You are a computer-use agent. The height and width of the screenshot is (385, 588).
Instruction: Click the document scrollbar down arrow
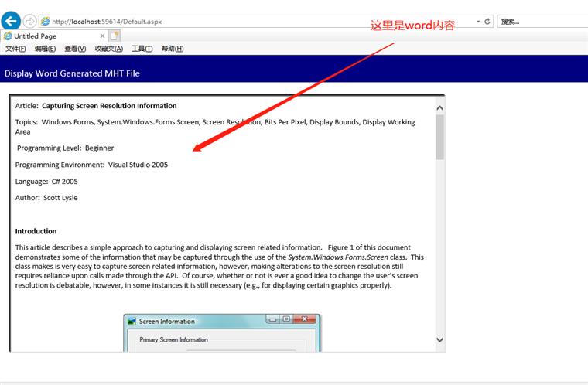tap(440, 339)
